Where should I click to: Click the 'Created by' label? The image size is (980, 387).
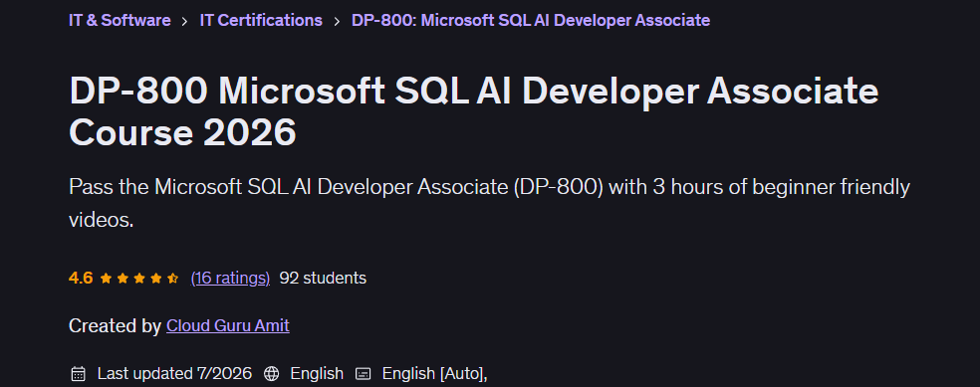tap(115, 325)
